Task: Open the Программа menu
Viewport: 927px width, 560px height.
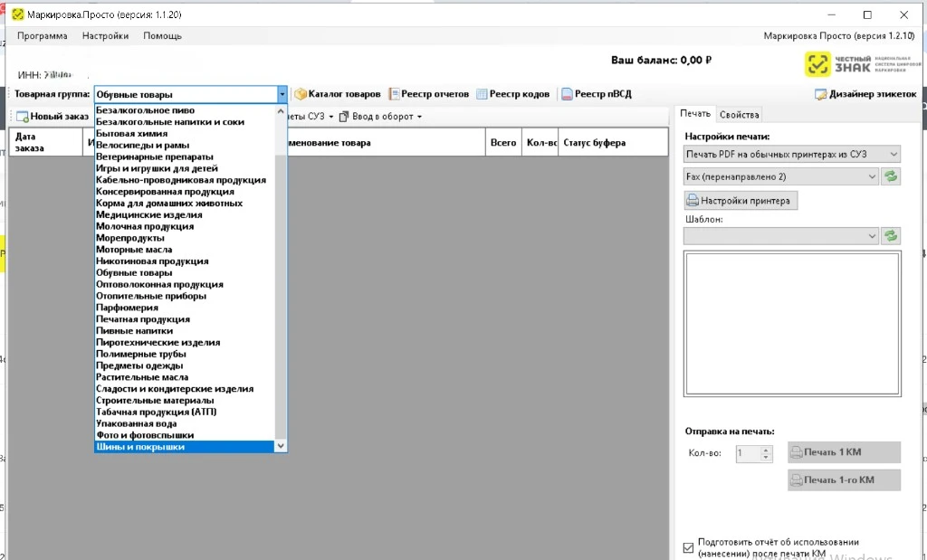Action: [42, 36]
